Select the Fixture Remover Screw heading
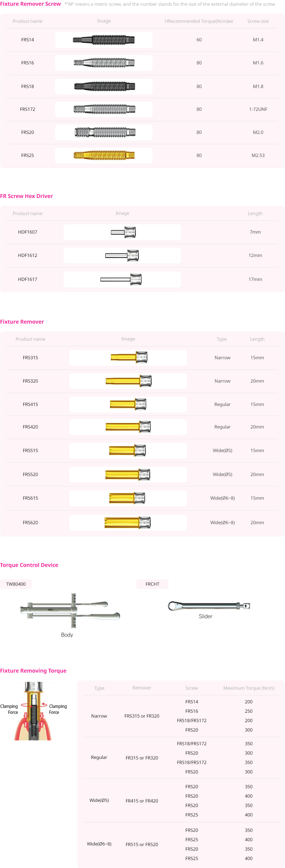This screenshot has width=285, height=868. point(30,4)
